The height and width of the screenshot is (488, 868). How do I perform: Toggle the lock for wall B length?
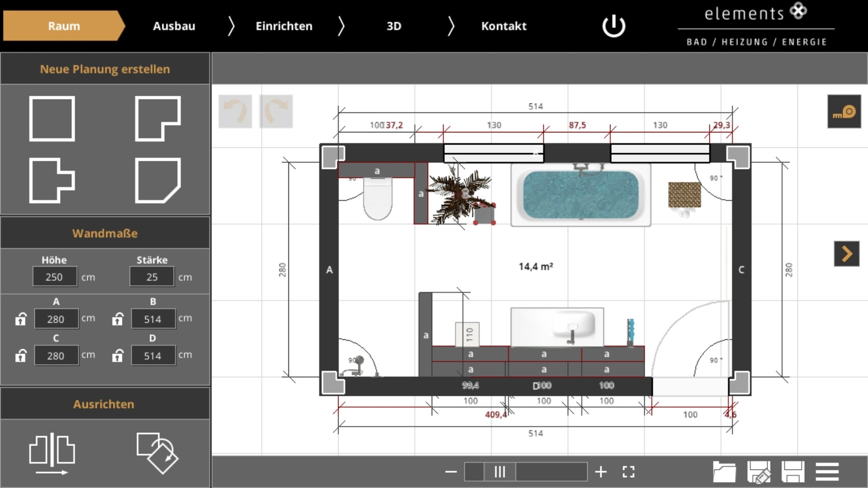click(x=118, y=319)
